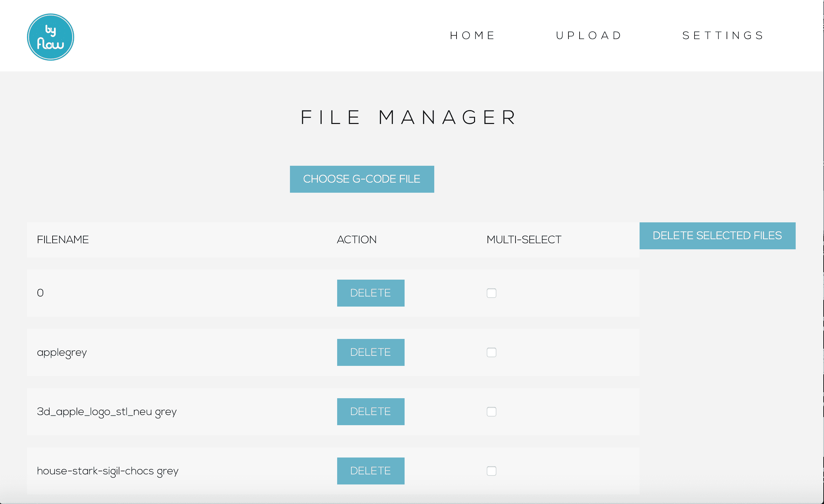Click the ACTION column header
Screen dimensions: 824x504
click(x=356, y=240)
